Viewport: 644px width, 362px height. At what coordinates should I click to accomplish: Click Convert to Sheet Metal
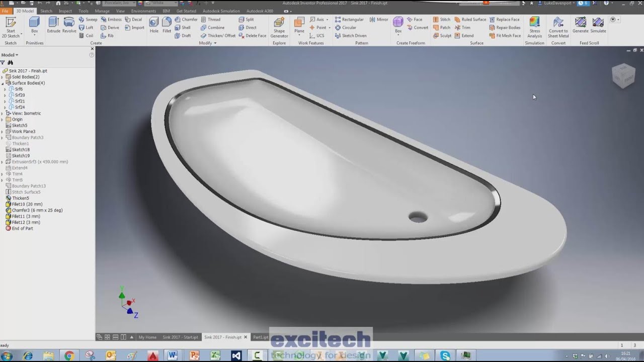[558, 28]
